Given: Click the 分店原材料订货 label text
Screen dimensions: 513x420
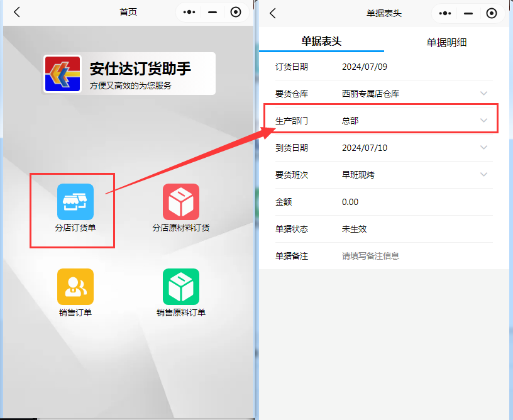Looking at the screenshot, I should 181,228.
